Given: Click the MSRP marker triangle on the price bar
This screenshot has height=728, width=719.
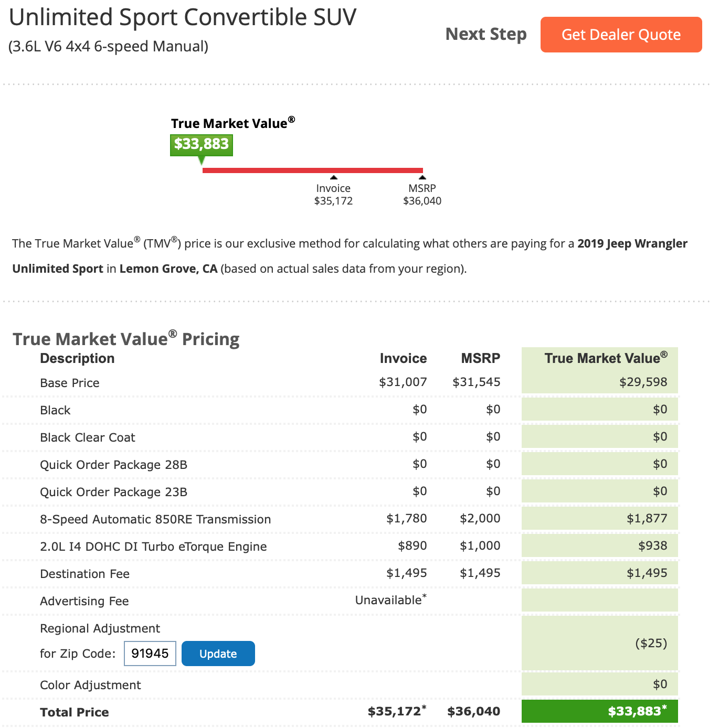Looking at the screenshot, I should click(x=422, y=178).
